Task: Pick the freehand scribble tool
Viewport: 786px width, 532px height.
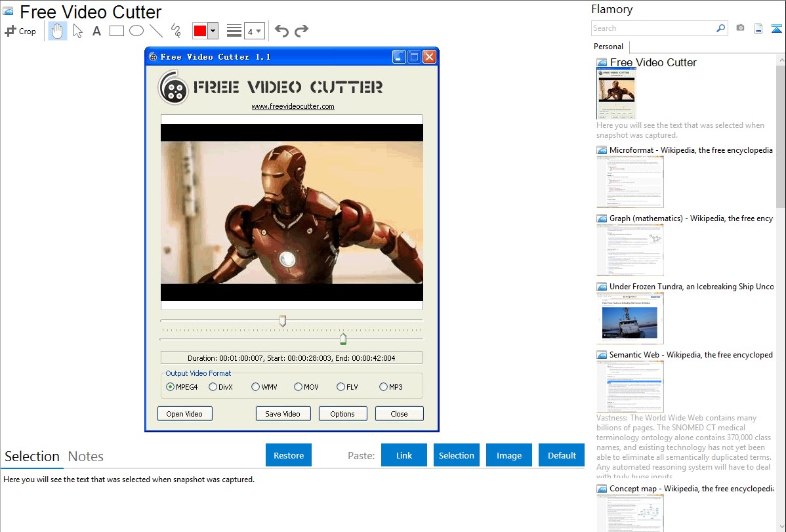Action: pos(176,31)
